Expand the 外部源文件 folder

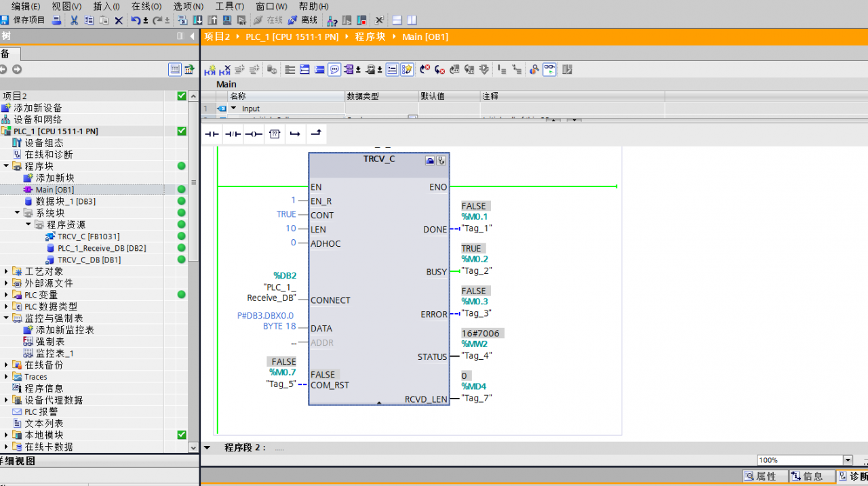click(x=7, y=283)
